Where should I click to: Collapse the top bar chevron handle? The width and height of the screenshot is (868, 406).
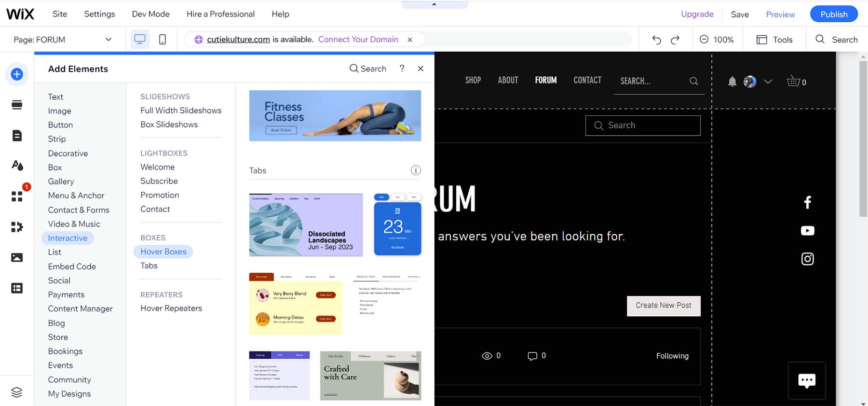click(434, 4)
